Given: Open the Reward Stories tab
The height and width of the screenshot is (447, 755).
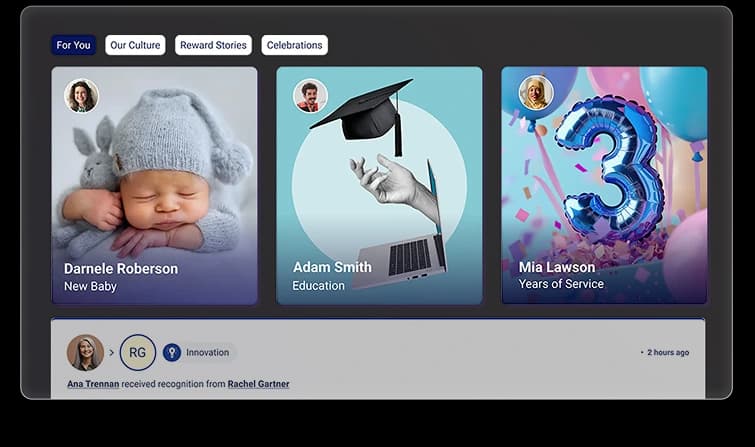Looking at the screenshot, I should point(213,45).
